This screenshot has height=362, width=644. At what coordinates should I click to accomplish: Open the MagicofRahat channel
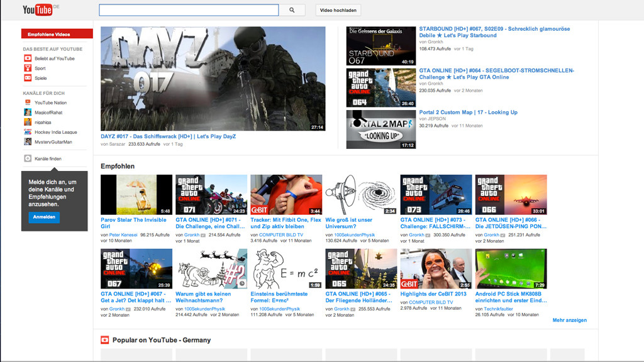(48, 113)
